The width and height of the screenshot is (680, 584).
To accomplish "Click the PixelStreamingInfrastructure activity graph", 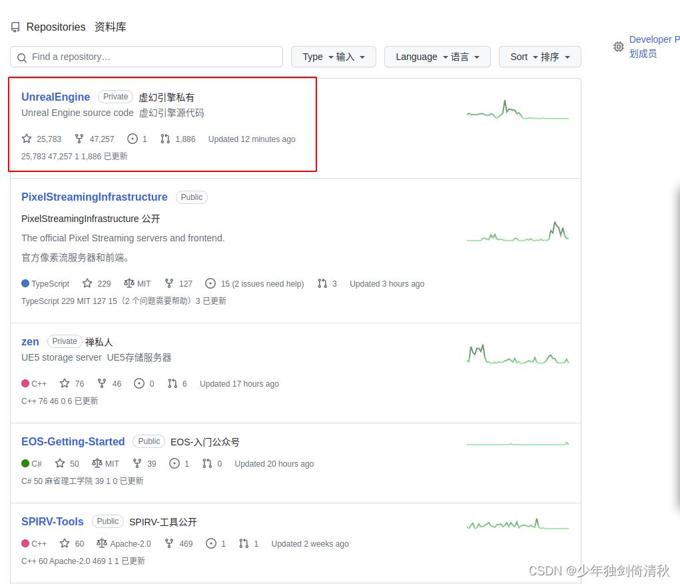I will [x=517, y=231].
